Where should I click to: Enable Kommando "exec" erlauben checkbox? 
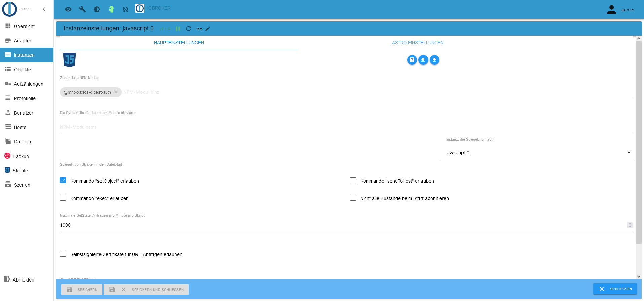click(63, 198)
